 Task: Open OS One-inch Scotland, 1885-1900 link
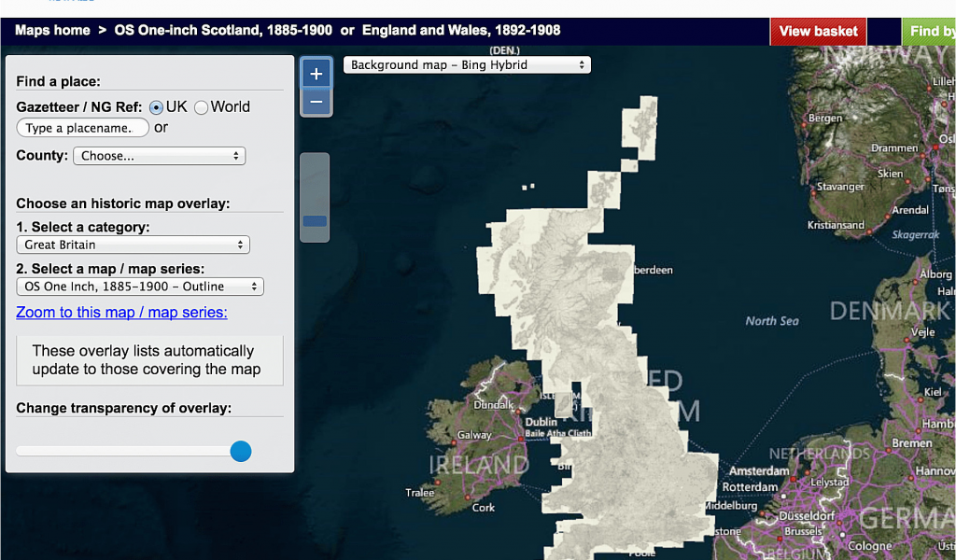pyautogui.click(x=223, y=31)
